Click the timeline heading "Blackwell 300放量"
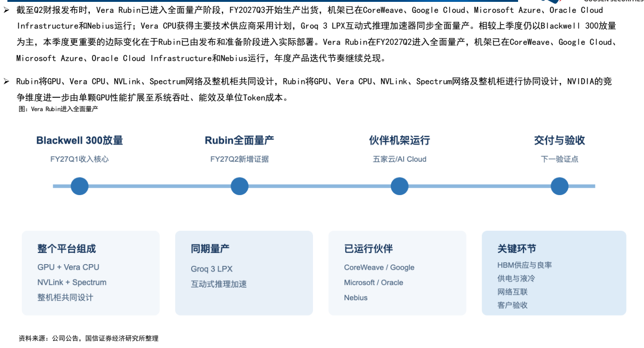This screenshot has width=644, height=348. coord(80,140)
